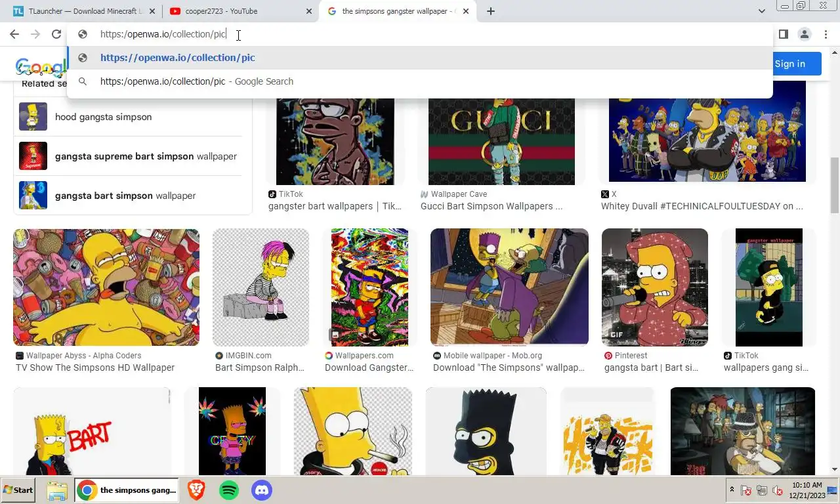The height and width of the screenshot is (504, 840).
Task: Click the Sign in button
Action: 789,64
